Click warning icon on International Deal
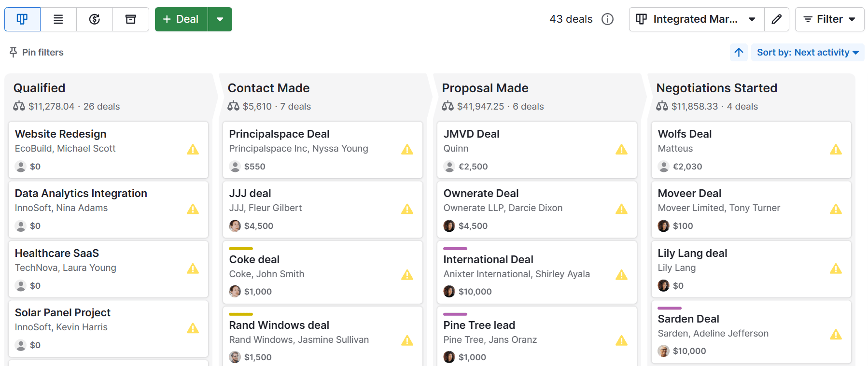 coord(622,275)
